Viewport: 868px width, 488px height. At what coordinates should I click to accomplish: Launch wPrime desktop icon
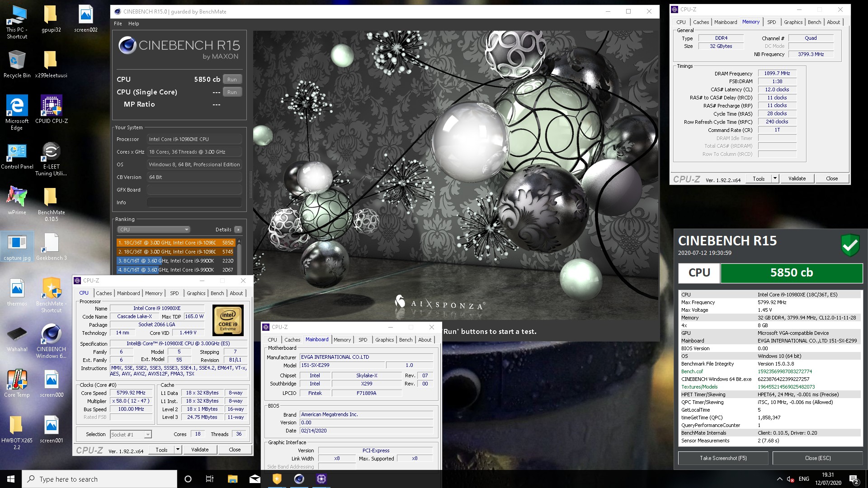(x=17, y=201)
